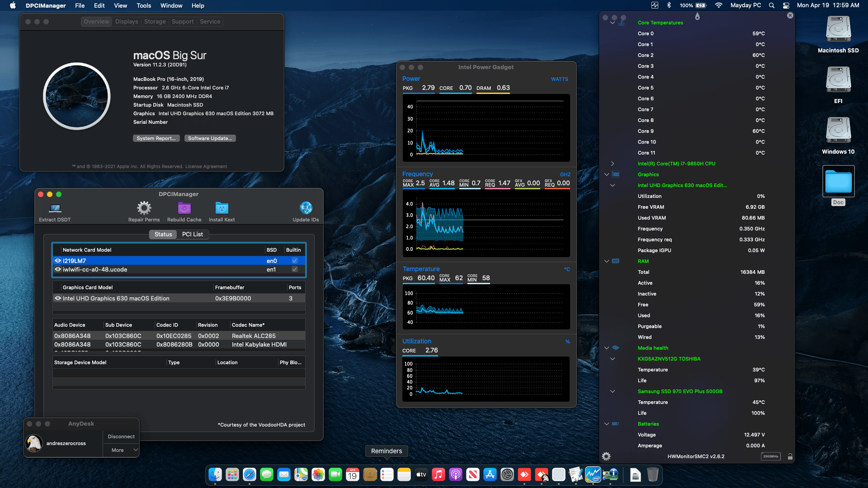Open the Wi-Fi menu bar icon
Image resolution: width=868 pixels, height=488 pixels.
click(x=718, y=5)
